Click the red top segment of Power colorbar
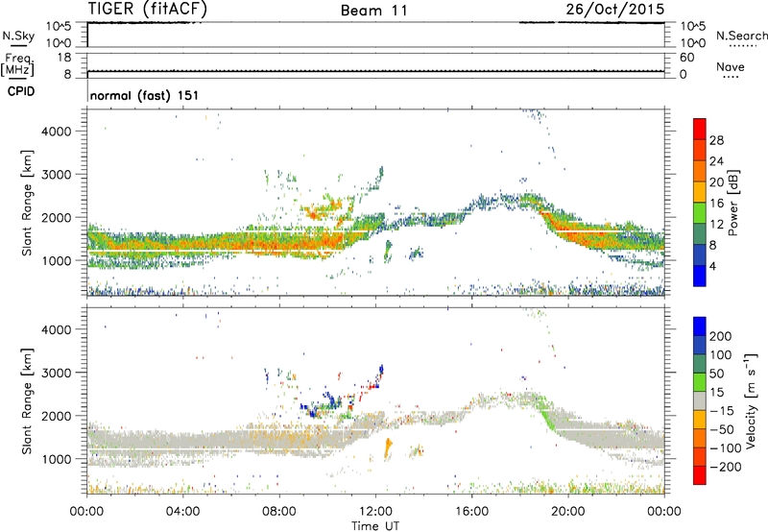 (700, 129)
